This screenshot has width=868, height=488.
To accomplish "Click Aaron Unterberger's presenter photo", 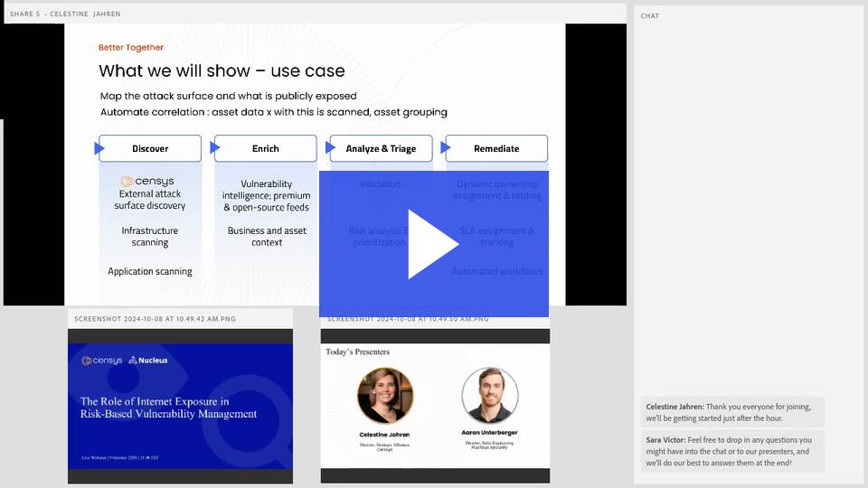I will (490, 395).
